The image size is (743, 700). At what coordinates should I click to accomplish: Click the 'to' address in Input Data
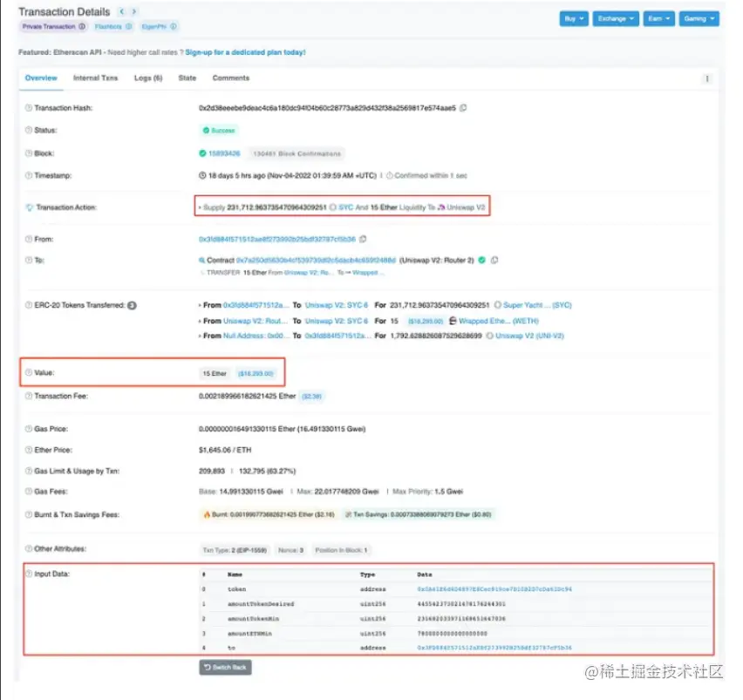tap(494, 648)
